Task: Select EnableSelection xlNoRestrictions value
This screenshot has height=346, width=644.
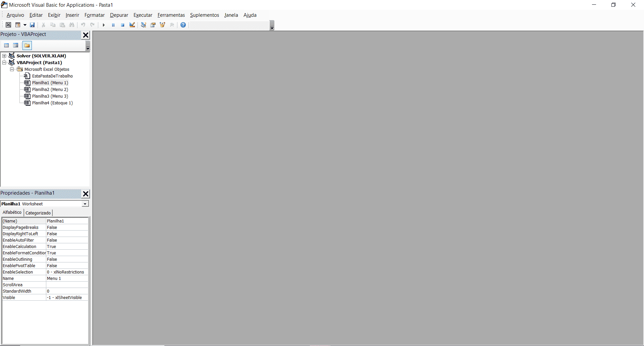Action: [x=67, y=272]
